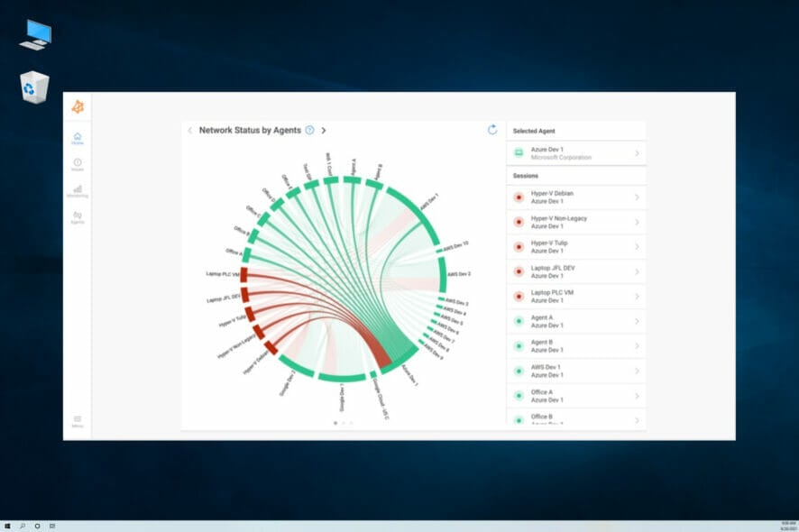
Task: Click red Hyper-V Tulip segment on chart
Action: pyautogui.click(x=250, y=314)
